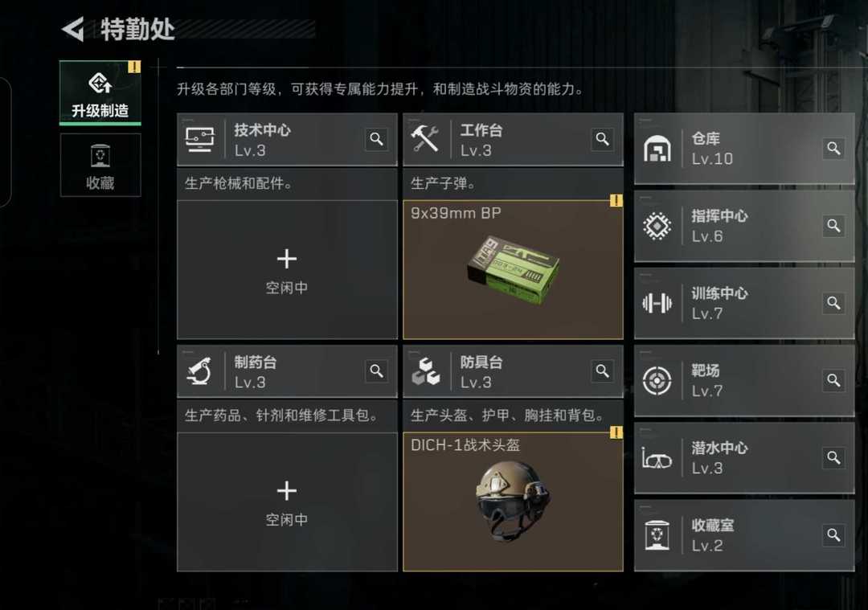
Task: Select the 9x39mm BP ammo item
Action: tap(513, 269)
